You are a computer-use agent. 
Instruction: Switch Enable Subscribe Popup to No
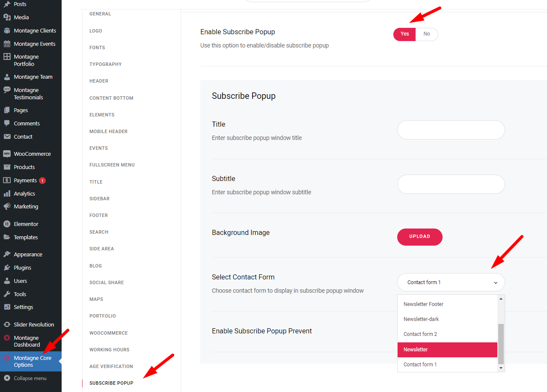[427, 34]
